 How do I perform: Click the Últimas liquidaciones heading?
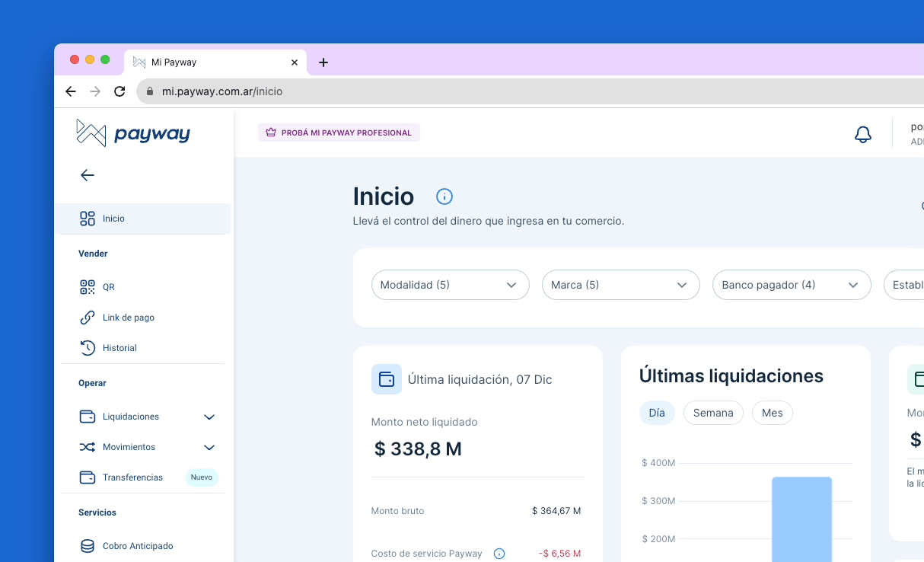tap(731, 376)
